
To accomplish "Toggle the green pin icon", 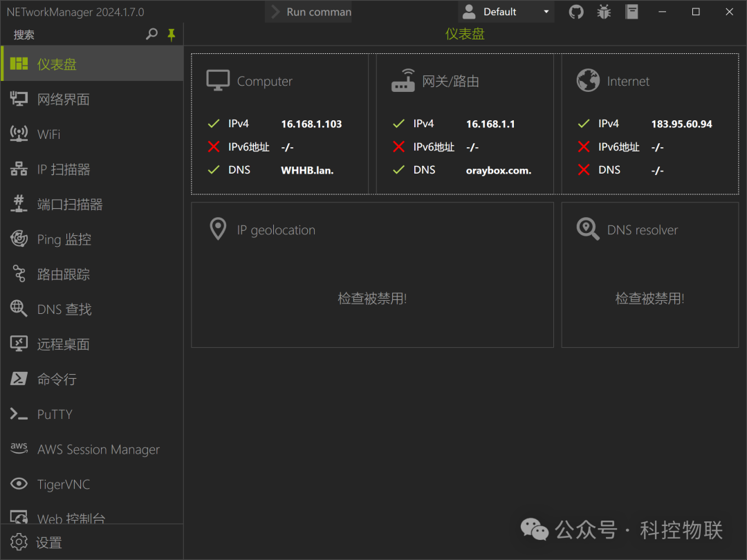I will tap(172, 35).
